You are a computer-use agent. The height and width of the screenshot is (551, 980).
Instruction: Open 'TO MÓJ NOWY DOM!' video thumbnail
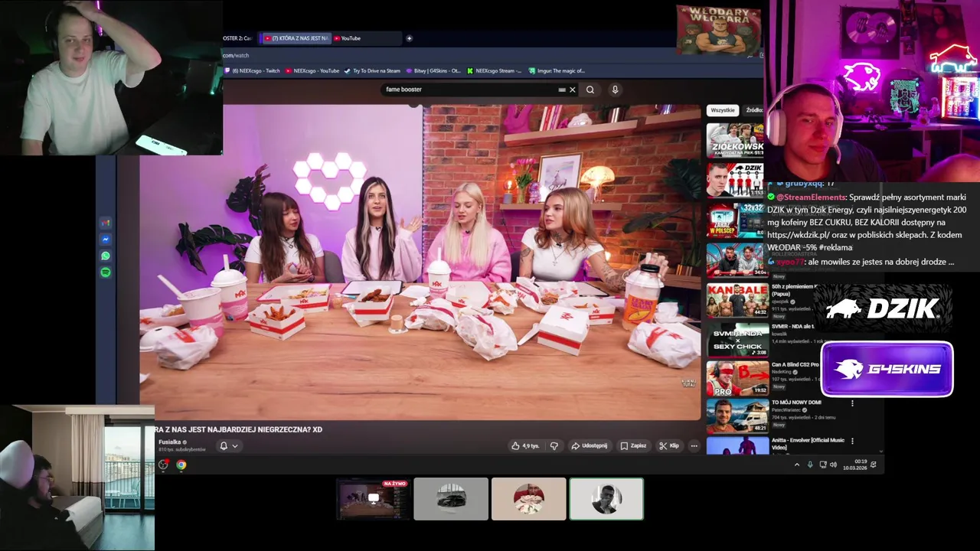[737, 416]
